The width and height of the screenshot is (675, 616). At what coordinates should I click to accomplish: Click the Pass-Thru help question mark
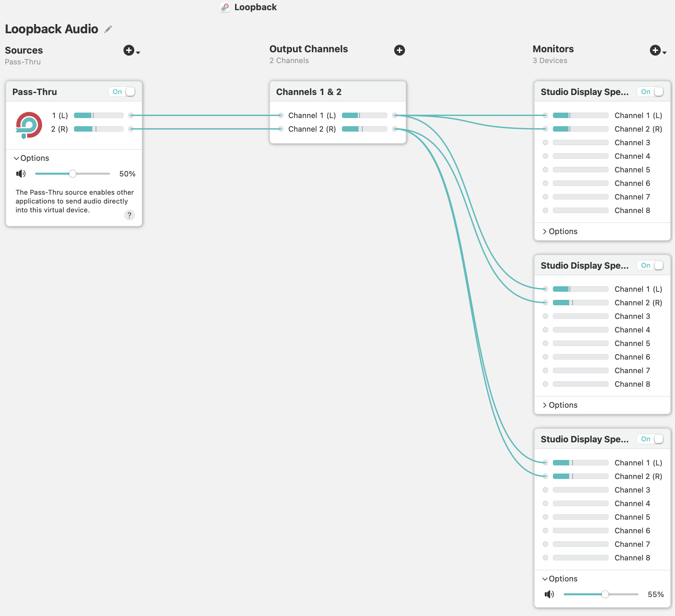tap(129, 215)
